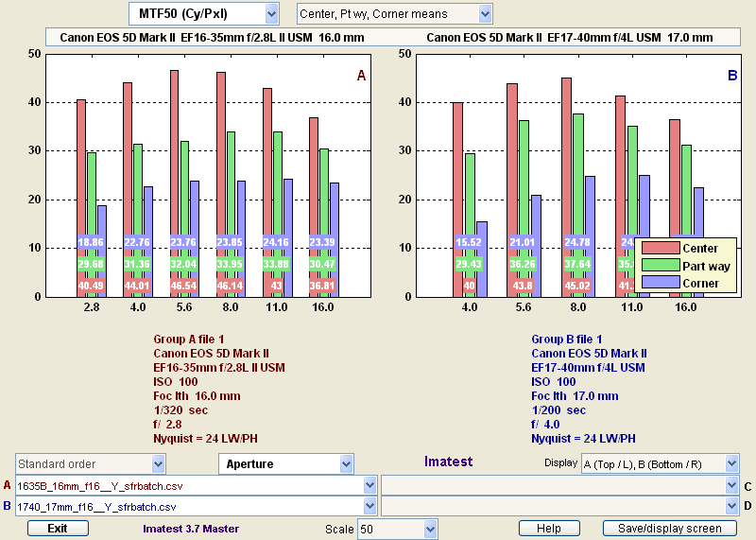The height and width of the screenshot is (540, 756).
Task: Click the Group B file 1 text
Action: pos(566,340)
